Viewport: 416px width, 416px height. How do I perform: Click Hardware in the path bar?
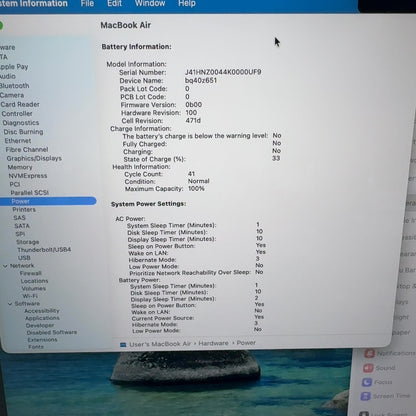click(x=213, y=343)
